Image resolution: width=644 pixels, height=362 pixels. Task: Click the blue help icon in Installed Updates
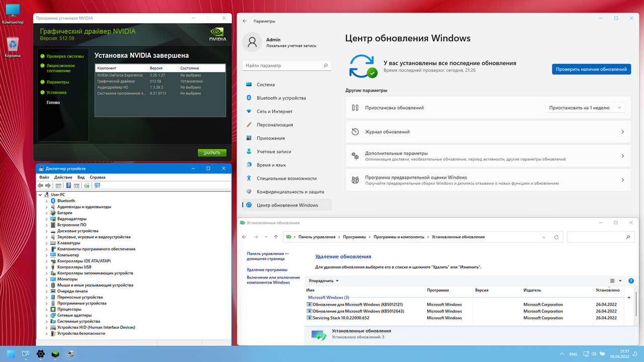point(631,281)
